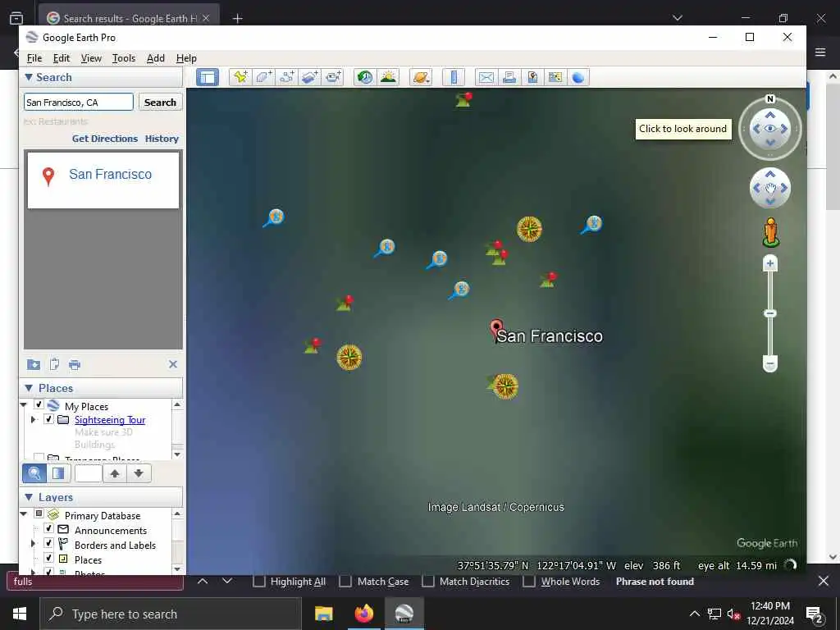Click the San Francisco red pin on map
The width and height of the screenshot is (840, 630).
pos(496,328)
